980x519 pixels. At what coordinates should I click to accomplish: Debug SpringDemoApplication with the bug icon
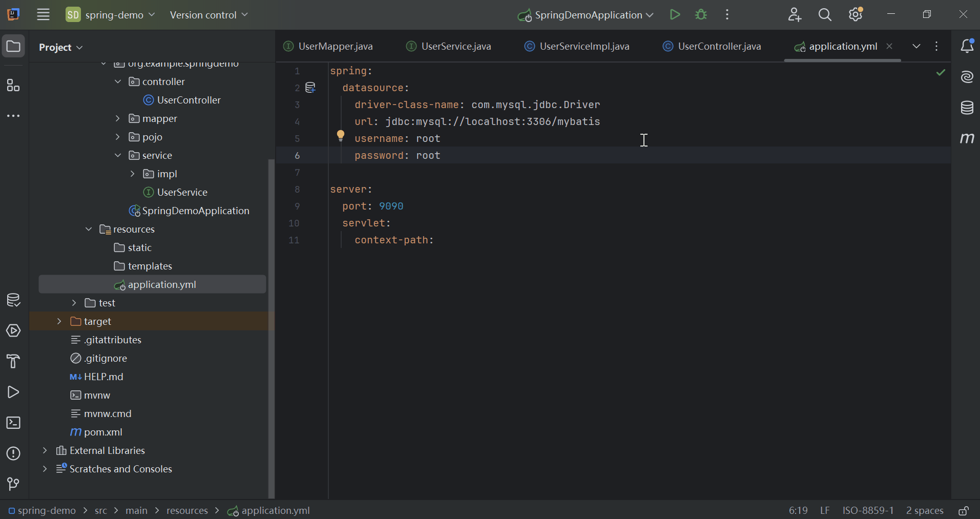click(x=701, y=15)
